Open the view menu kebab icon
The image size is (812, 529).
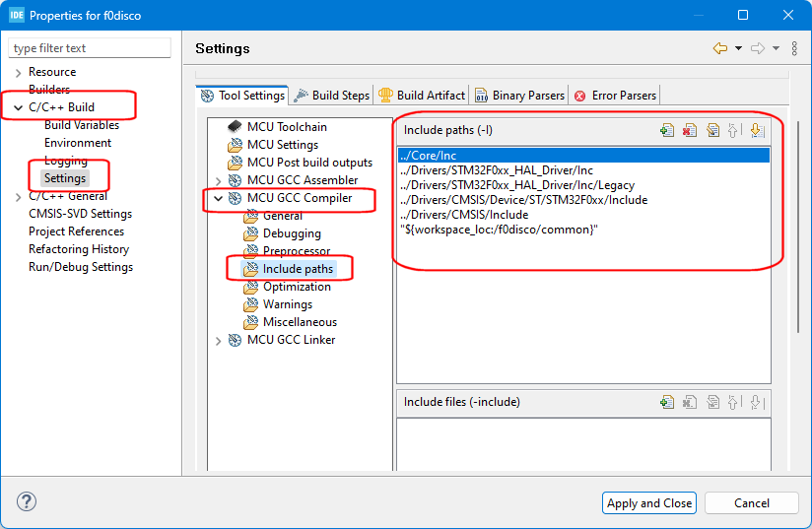794,48
